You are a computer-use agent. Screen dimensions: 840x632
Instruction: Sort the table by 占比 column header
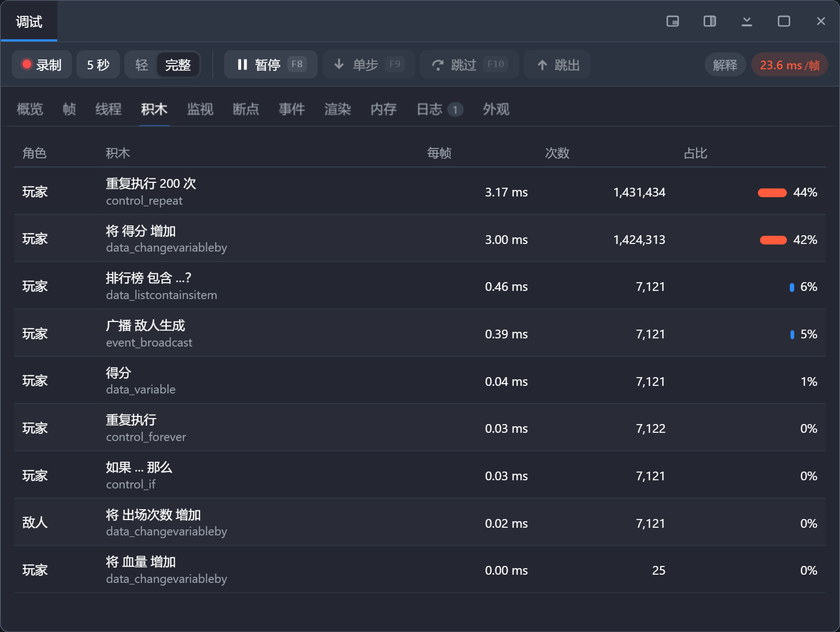695,153
